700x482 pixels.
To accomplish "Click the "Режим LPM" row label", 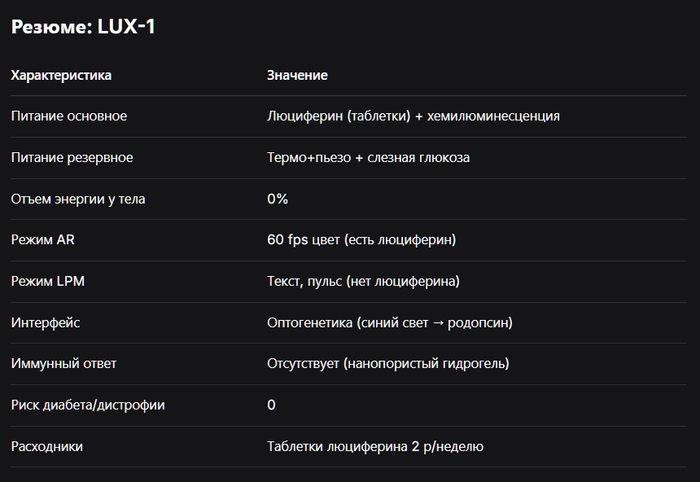I will coord(47,281).
